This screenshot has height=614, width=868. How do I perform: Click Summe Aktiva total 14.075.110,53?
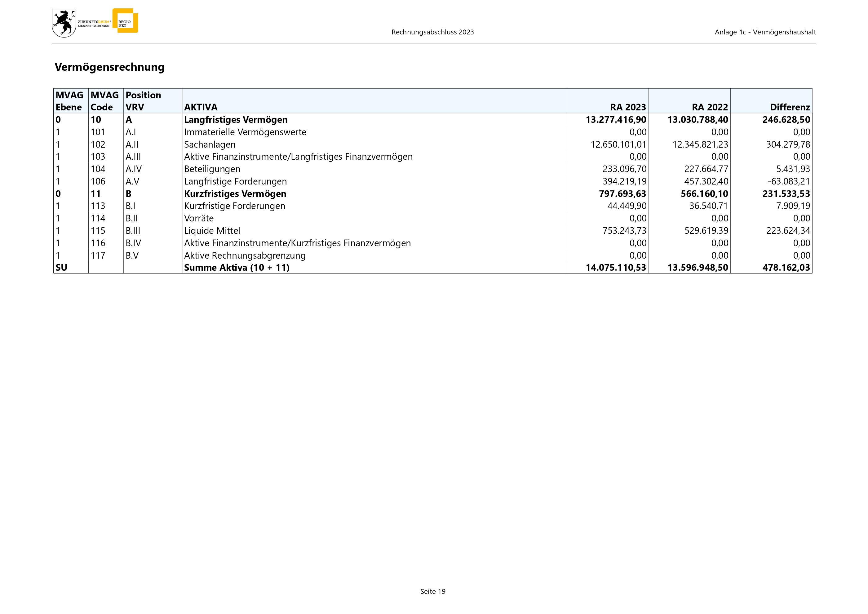pos(616,268)
